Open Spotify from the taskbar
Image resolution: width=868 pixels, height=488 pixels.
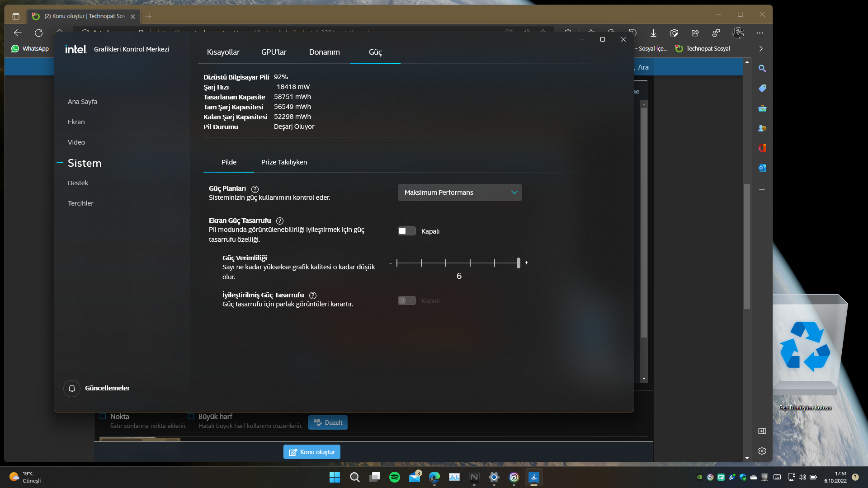[x=394, y=477]
